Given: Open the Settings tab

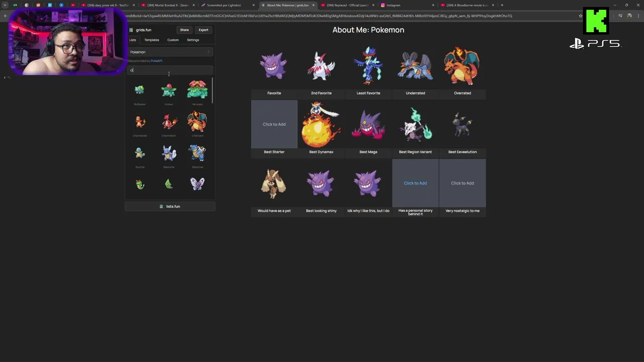Looking at the screenshot, I should point(193,40).
